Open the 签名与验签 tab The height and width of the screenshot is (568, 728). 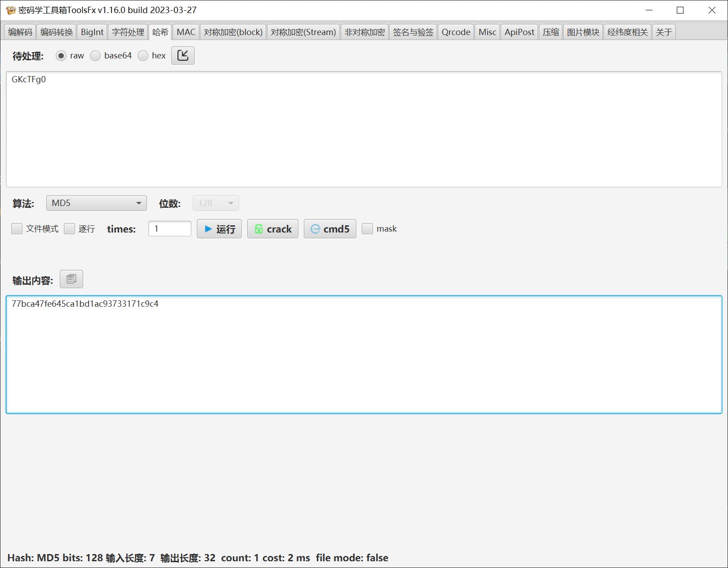pos(413,32)
